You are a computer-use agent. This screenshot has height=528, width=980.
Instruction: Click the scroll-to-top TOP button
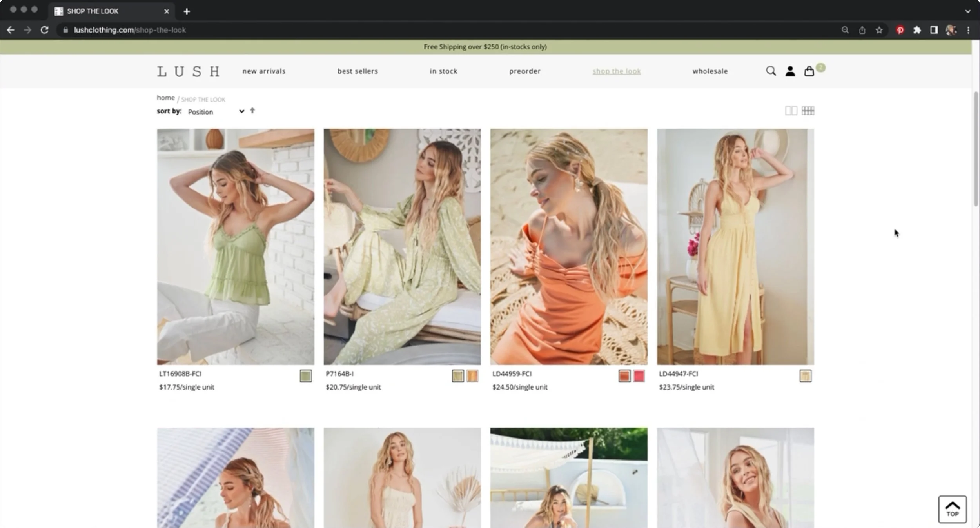952,509
